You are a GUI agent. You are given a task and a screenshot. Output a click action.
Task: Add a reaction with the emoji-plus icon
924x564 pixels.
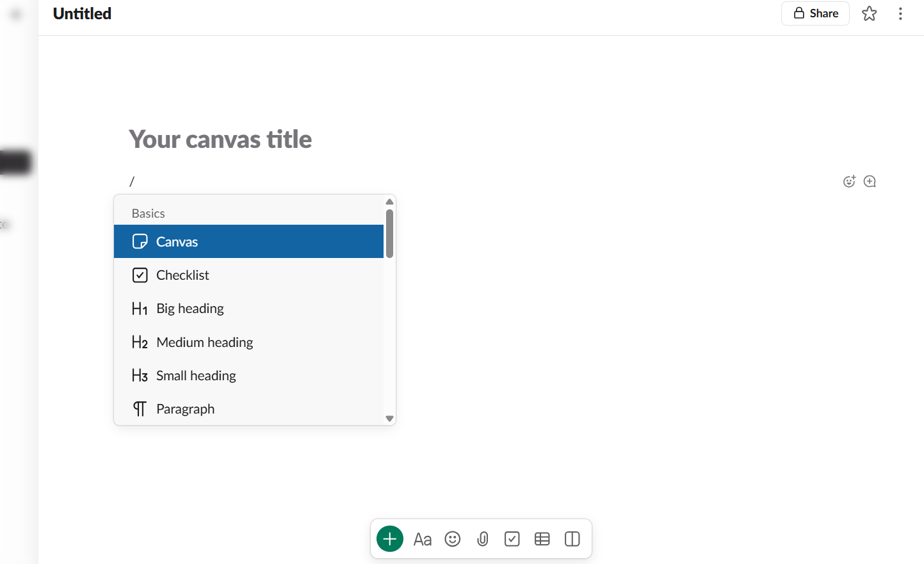[x=848, y=181]
